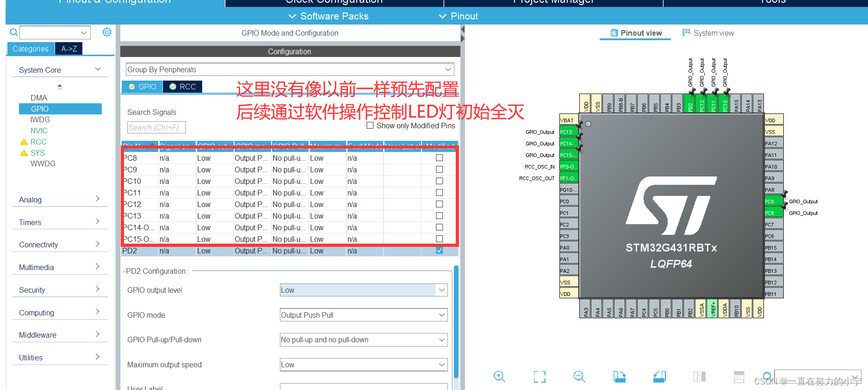The width and height of the screenshot is (868, 390).
Task: Click the User Label input field
Action: [364, 387]
